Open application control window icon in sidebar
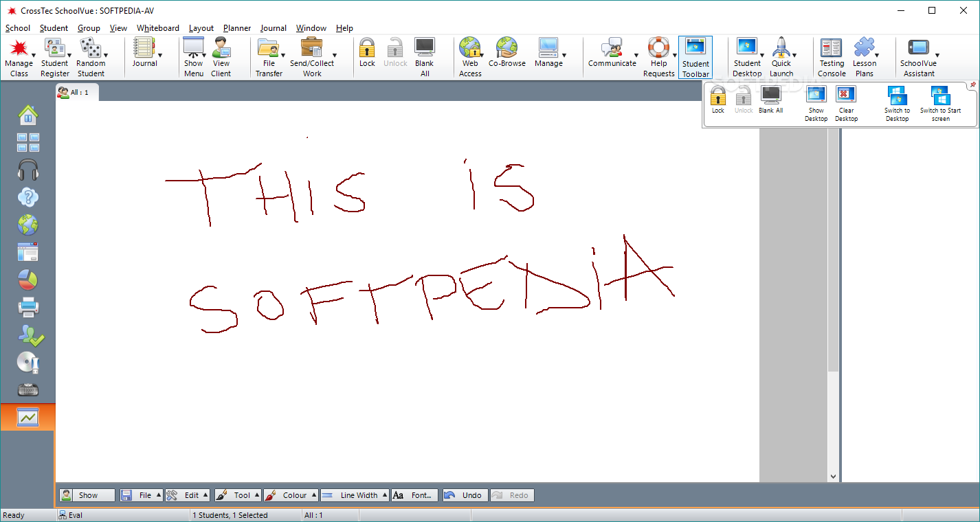Image resolution: width=980 pixels, height=522 pixels. point(28,252)
